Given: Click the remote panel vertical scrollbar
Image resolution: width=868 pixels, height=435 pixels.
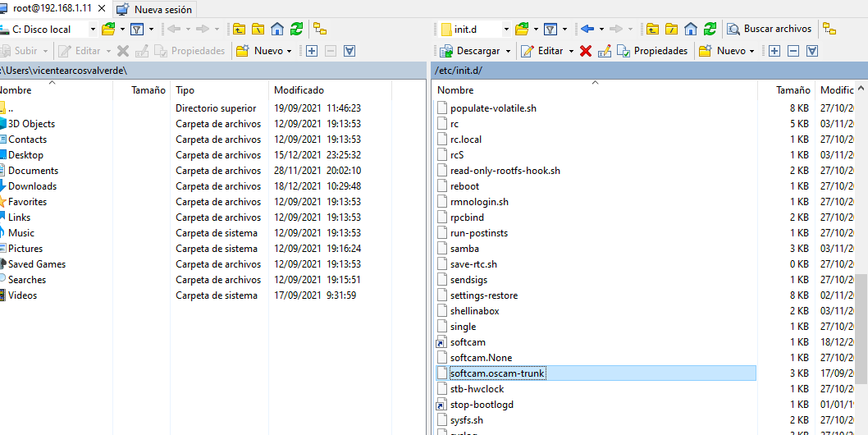Looking at the screenshot, I should click(x=861, y=328).
